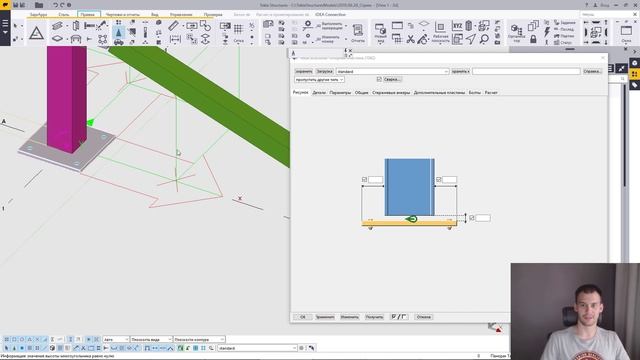Click the pin icon in side panel
The width and height of the screenshot is (640, 360).
pyautogui.click(x=621, y=68)
